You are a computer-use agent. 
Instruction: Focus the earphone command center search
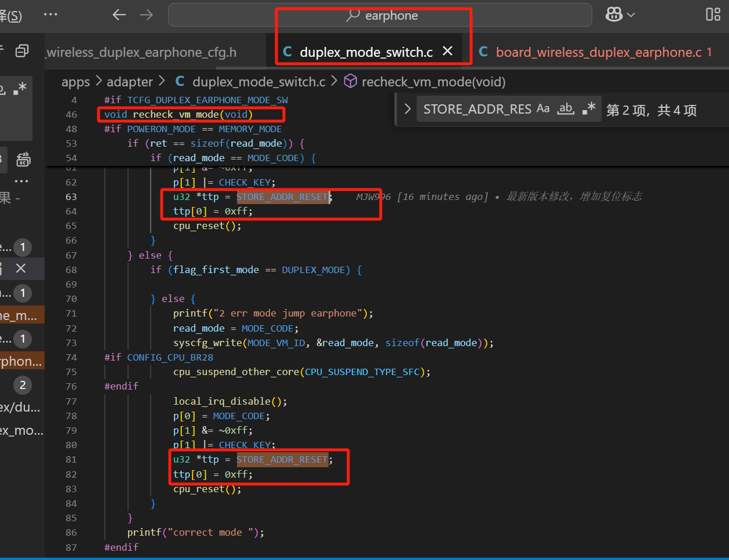pyautogui.click(x=380, y=15)
